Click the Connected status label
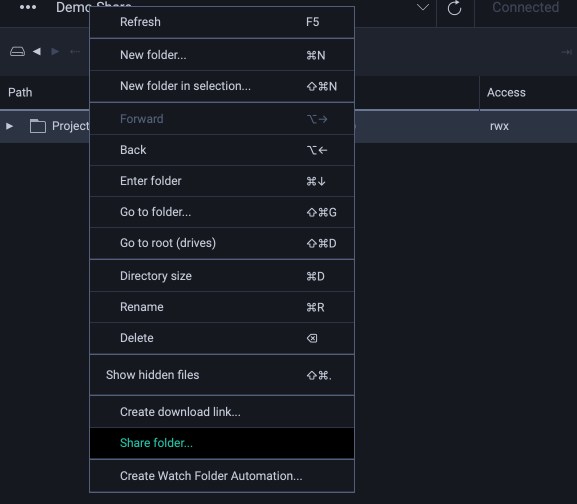 click(525, 7)
